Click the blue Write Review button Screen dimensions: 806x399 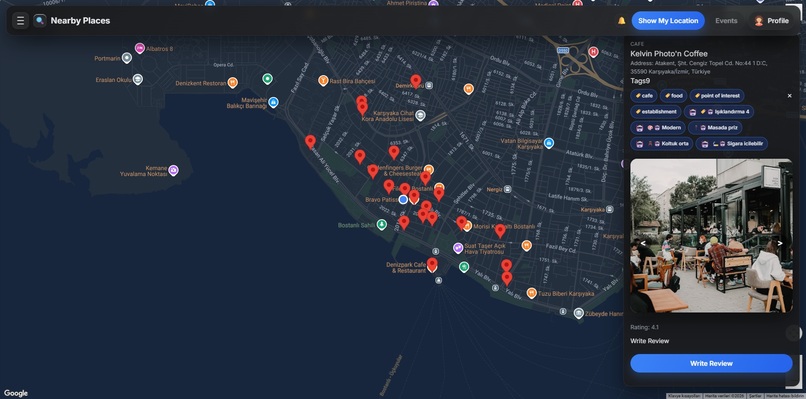(711, 363)
